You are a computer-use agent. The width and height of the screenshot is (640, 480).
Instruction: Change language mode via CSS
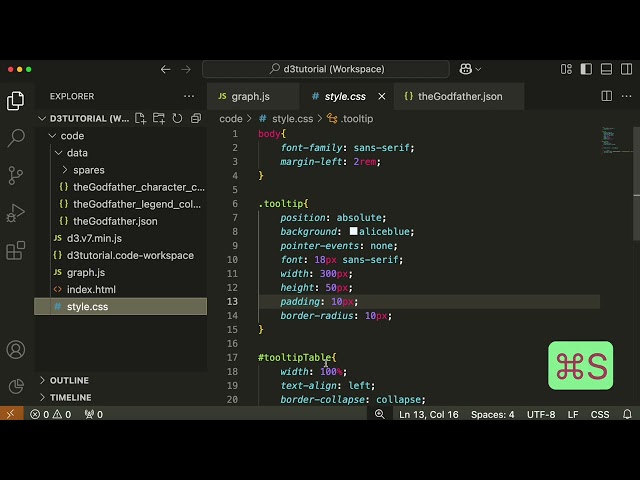pyautogui.click(x=600, y=414)
